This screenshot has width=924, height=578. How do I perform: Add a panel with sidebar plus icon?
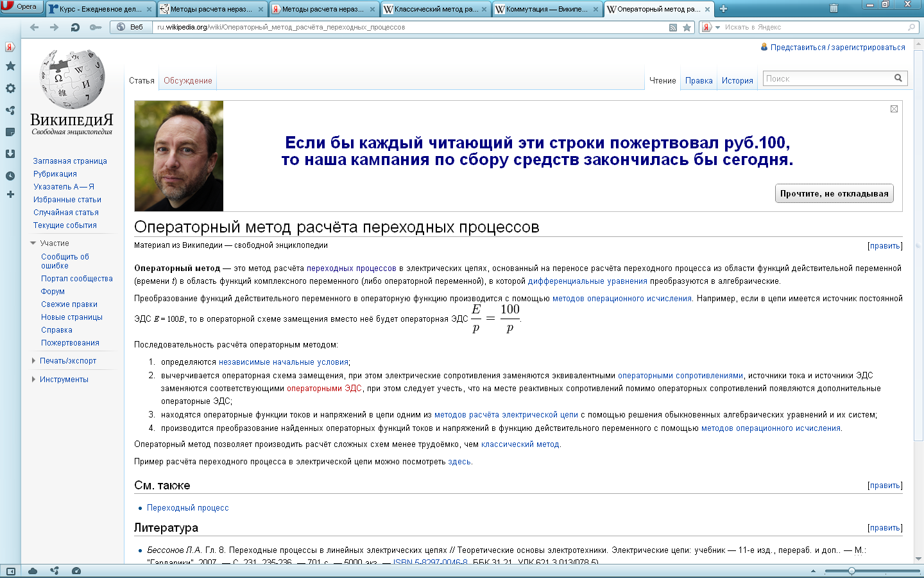click(10, 195)
